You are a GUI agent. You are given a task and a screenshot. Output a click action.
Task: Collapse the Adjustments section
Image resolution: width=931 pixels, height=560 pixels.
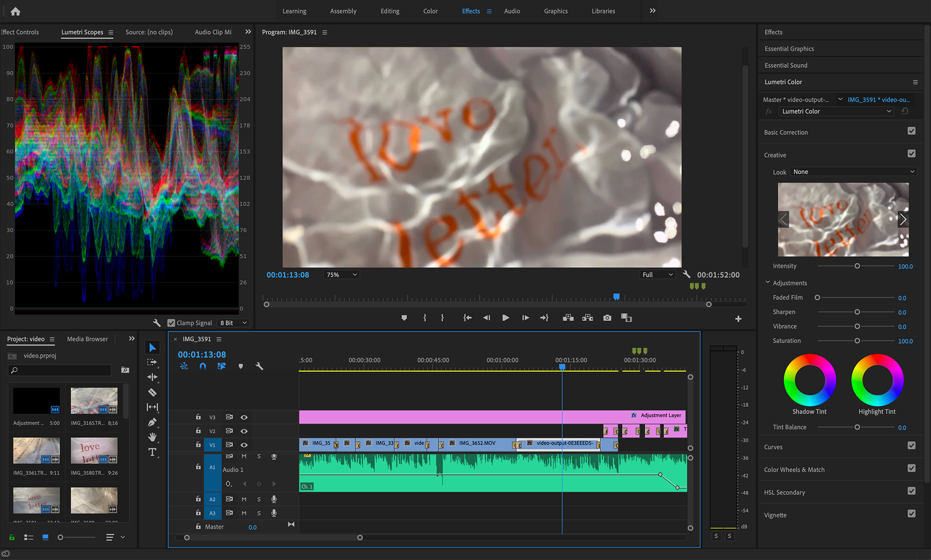(768, 283)
